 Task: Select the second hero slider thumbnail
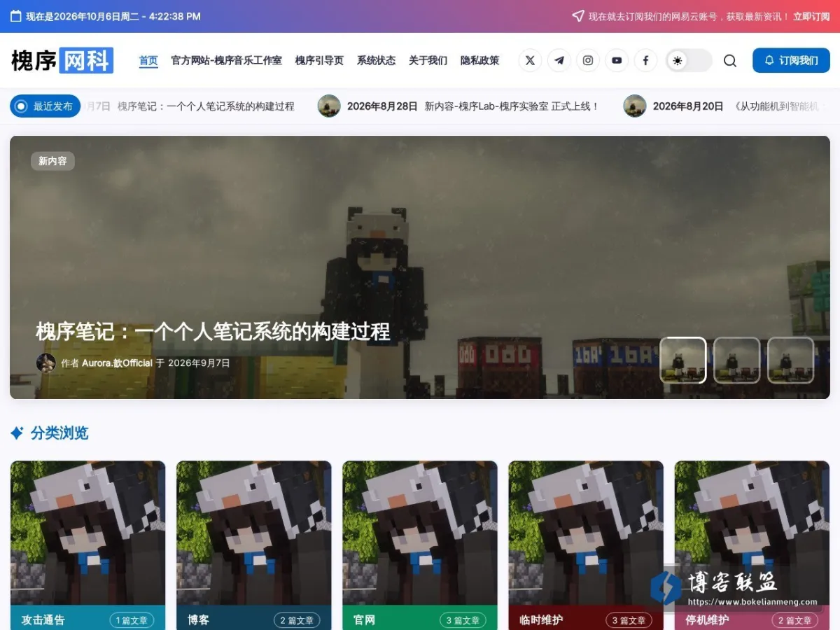pyautogui.click(x=737, y=360)
